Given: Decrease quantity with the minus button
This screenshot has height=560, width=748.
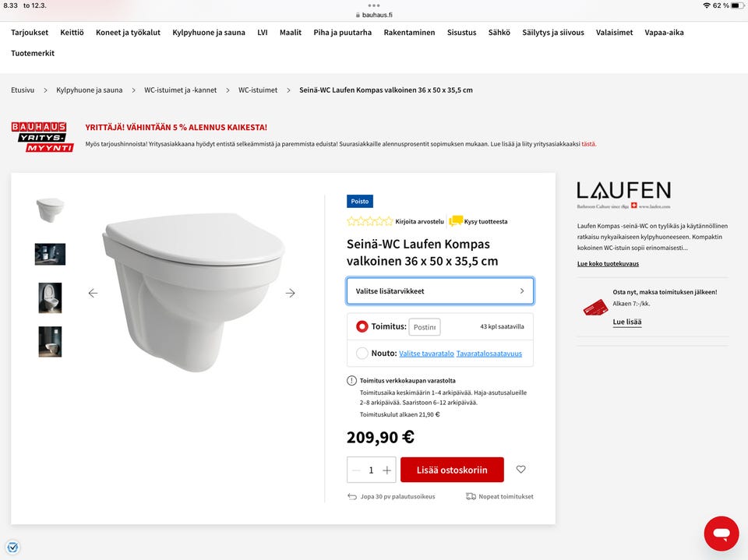Looking at the screenshot, I should (356, 470).
